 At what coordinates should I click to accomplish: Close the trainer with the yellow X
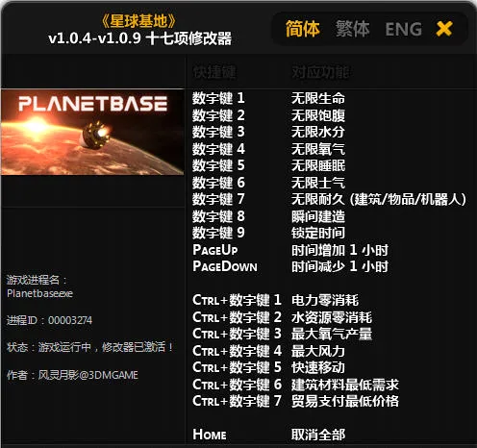(444, 29)
